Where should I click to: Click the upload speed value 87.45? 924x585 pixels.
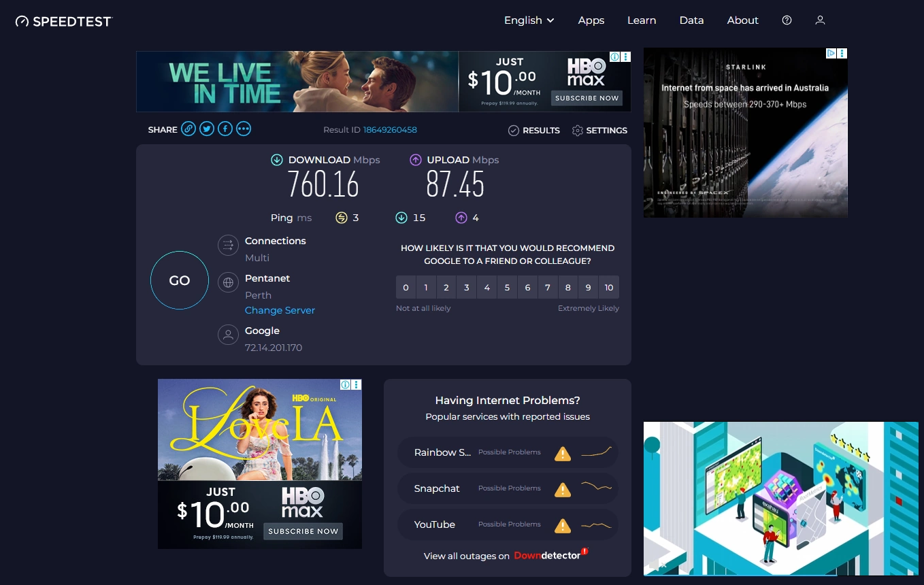tap(455, 184)
